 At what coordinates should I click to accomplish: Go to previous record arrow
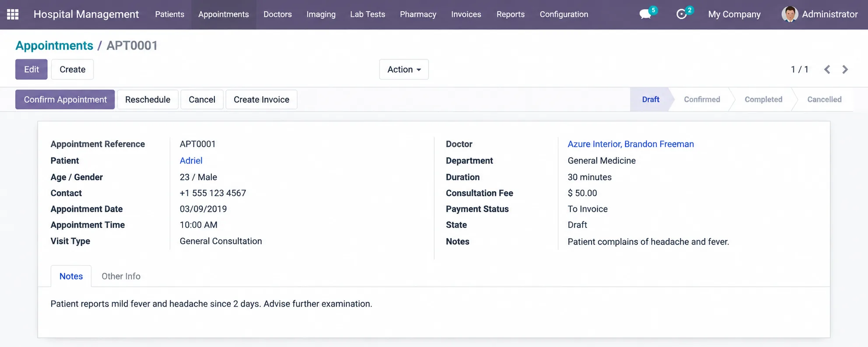point(827,70)
